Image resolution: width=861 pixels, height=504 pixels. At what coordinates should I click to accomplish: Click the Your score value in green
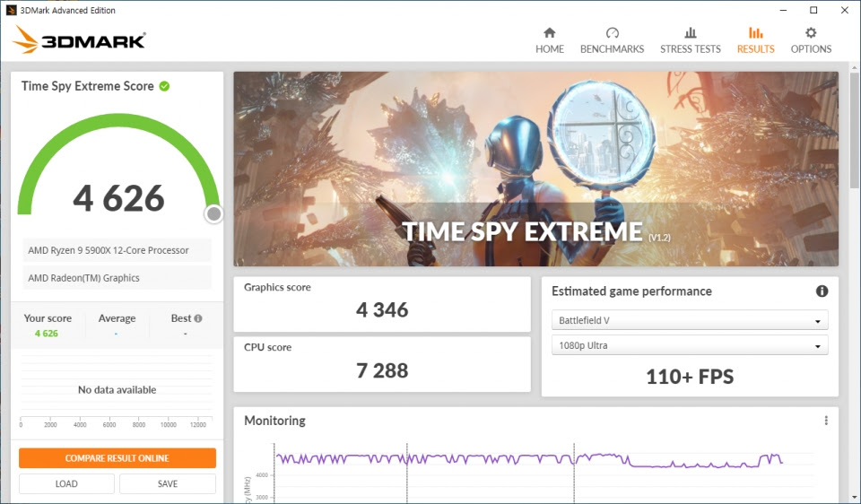click(46, 334)
